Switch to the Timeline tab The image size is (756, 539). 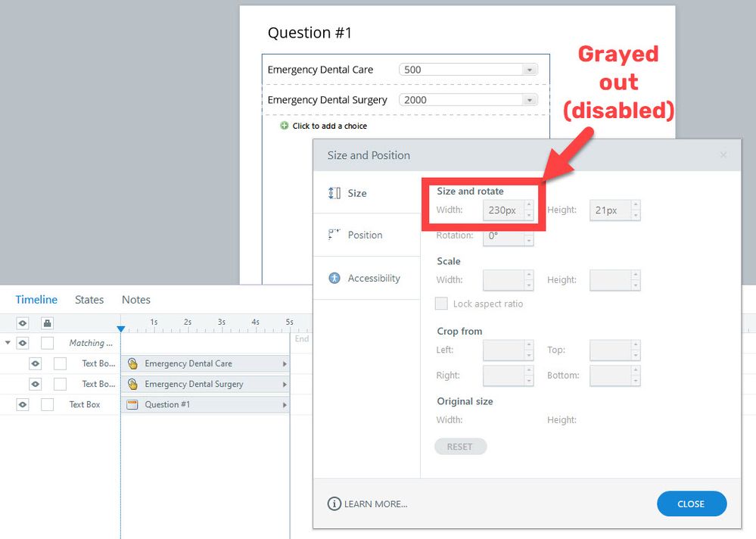36,299
